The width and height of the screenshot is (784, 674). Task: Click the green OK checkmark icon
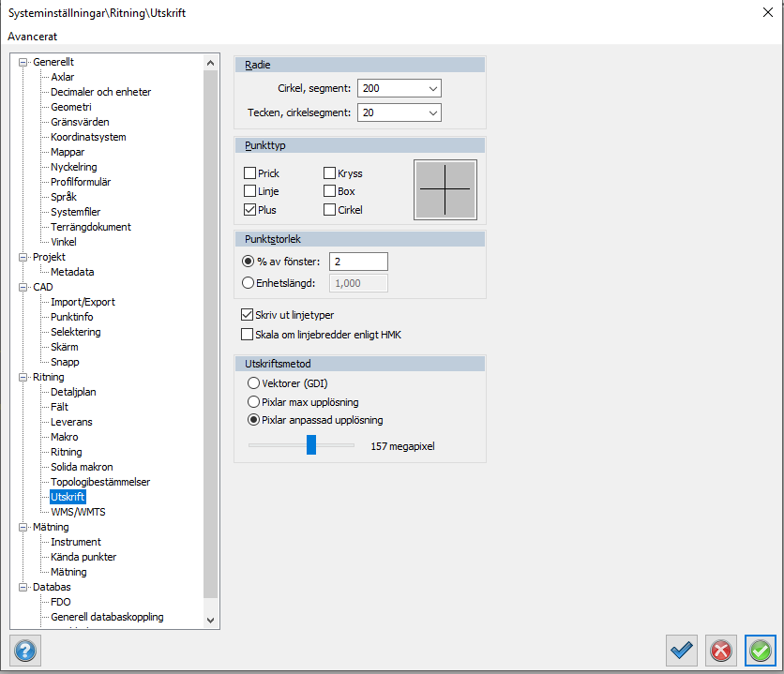coord(760,650)
